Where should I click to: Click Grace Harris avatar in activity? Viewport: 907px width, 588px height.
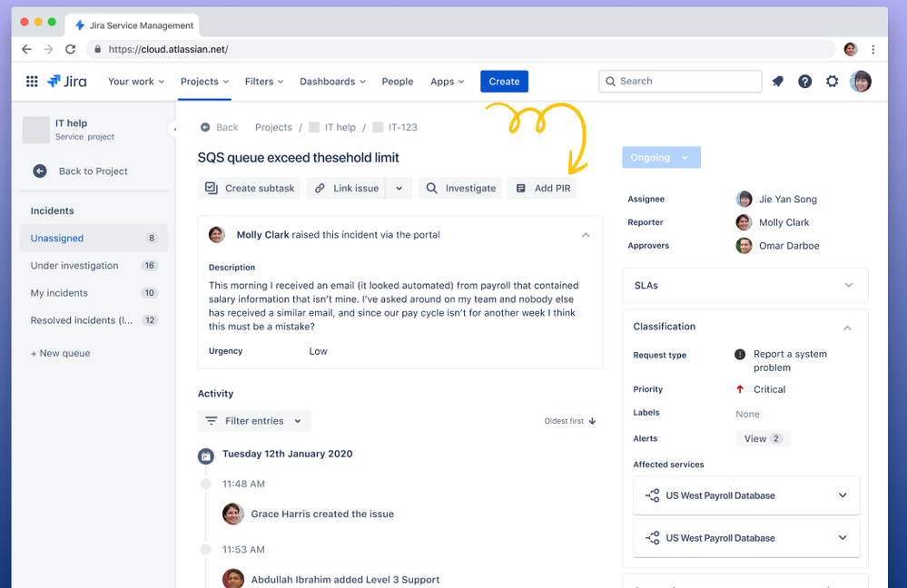pyautogui.click(x=233, y=514)
